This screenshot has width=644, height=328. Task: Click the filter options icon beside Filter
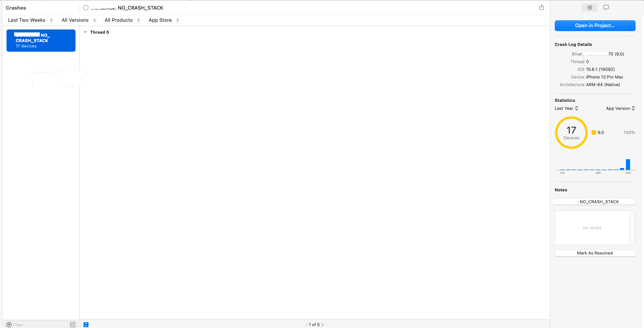point(9,325)
